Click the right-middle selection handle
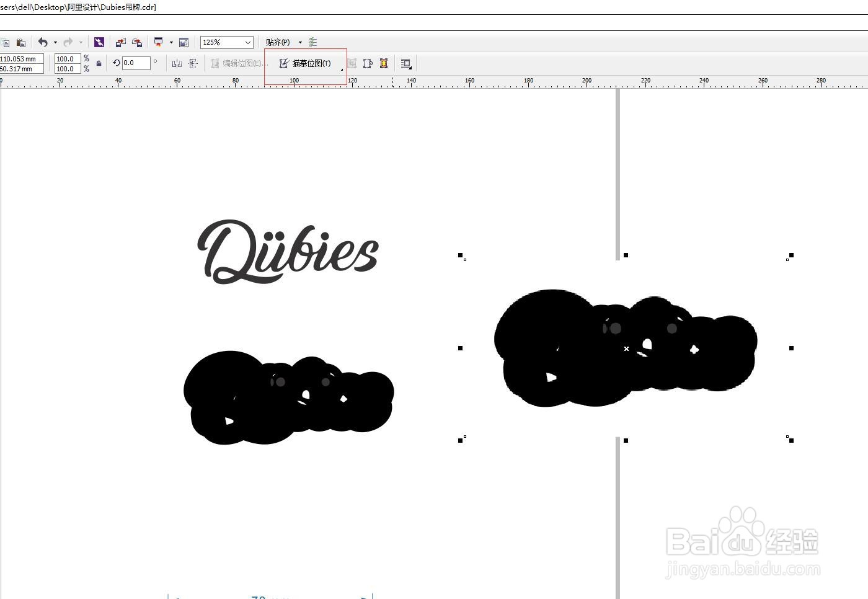Image resolution: width=868 pixels, height=599 pixels. tap(791, 348)
